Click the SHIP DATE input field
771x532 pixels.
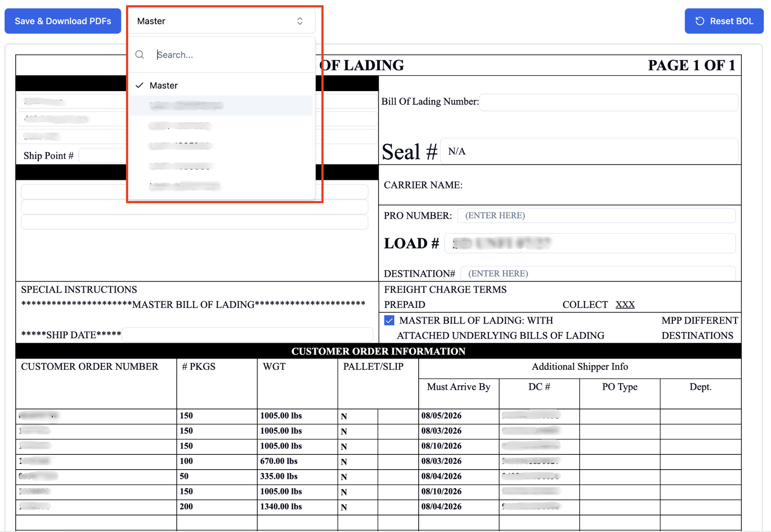click(x=247, y=335)
